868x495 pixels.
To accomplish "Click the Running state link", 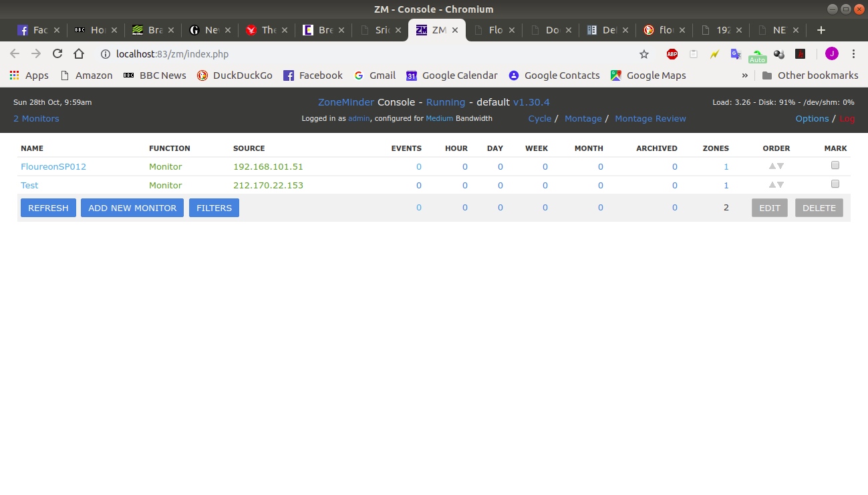I will pos(446,102).
